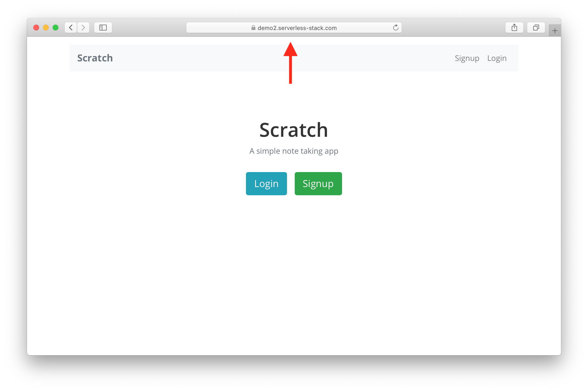Viewport: 588px width, 391px height.
Task: Open the Login page via navbar
Action: pyautogui.click(x=496, y=58)
